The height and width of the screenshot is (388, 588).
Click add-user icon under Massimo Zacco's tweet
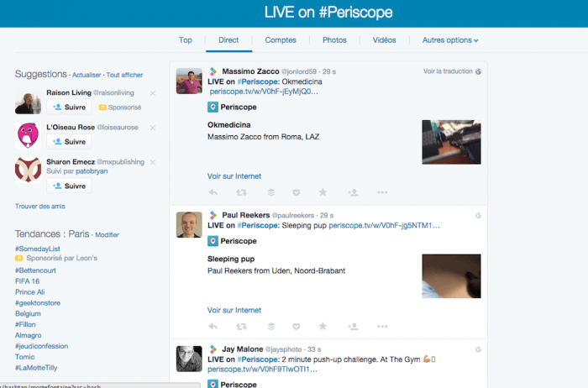click(x=353, y=192)
